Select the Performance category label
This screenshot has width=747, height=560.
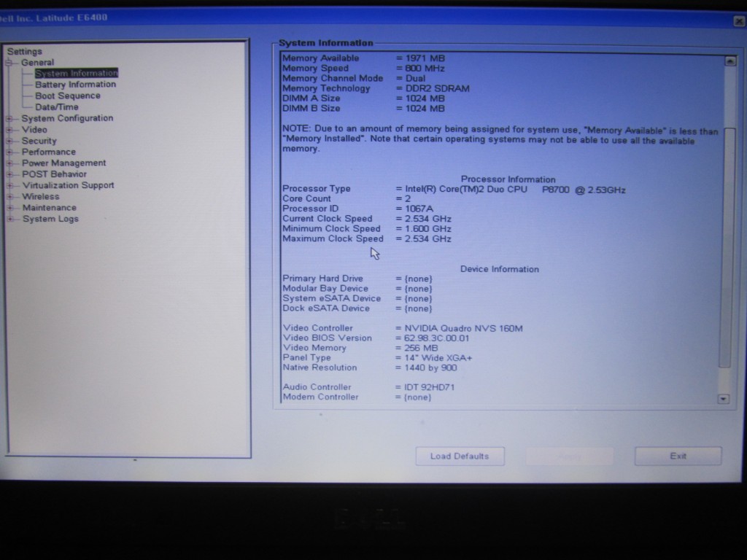[49, 152]
